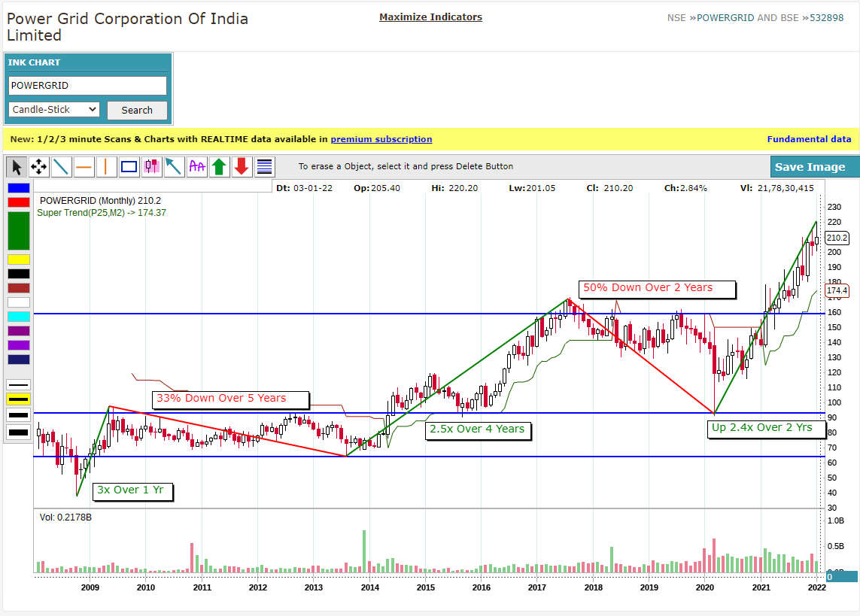Choose the second-thickest line width option

[18, 415]
